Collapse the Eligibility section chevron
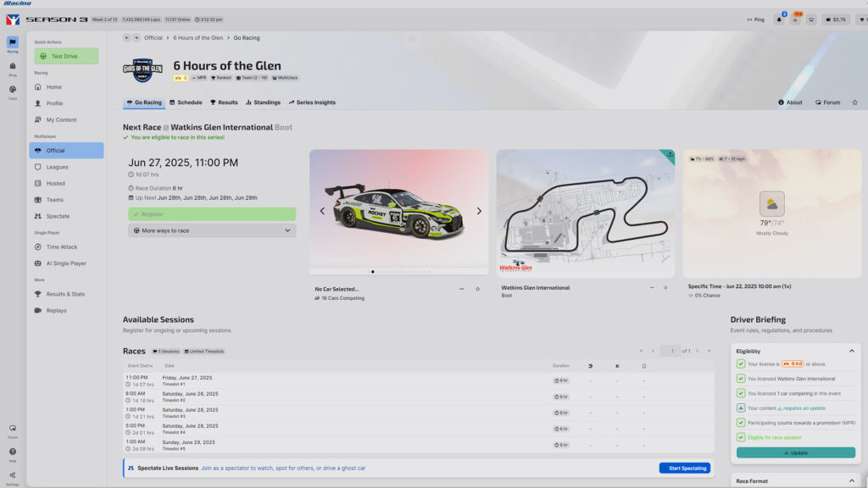868x488 pixels. [x=851, y=351]
